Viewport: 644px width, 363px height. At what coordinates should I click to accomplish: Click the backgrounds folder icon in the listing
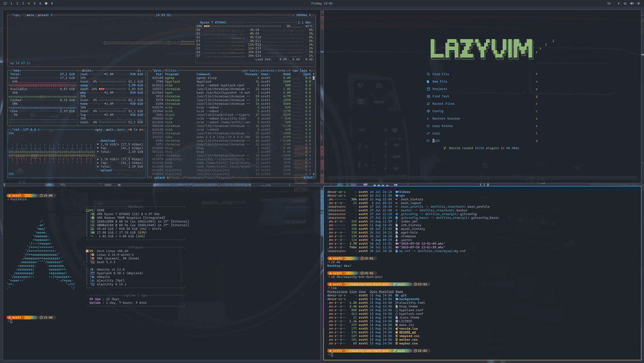pos(397,299)
